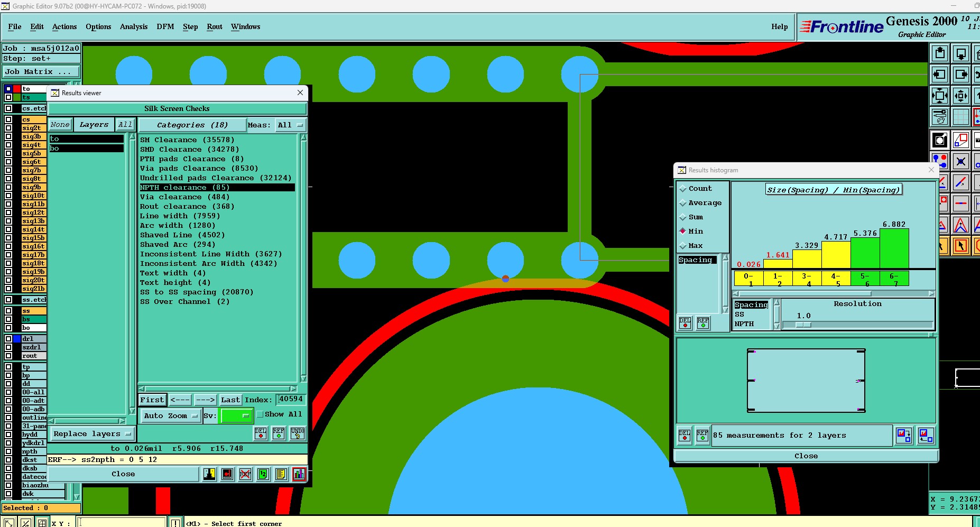Click the pan up arrow icon

(x=940, y=53)
